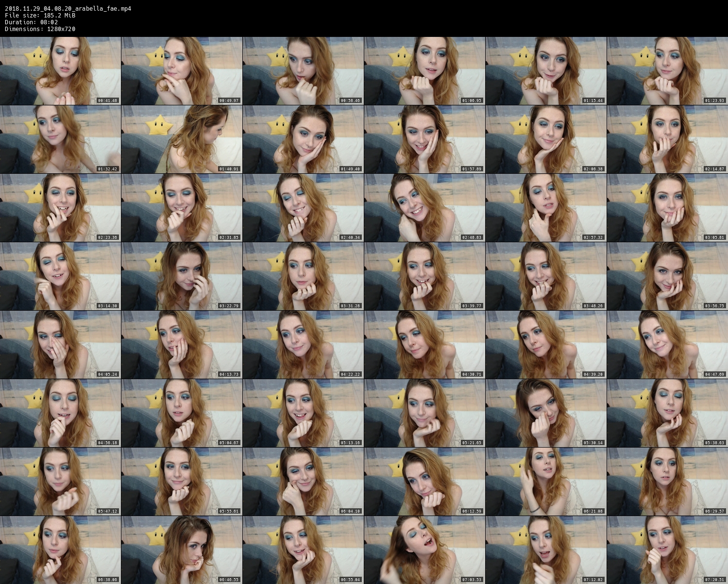728x584 pixels.
Task: Select the last frame marked 07:20.51
Action: 667,550
